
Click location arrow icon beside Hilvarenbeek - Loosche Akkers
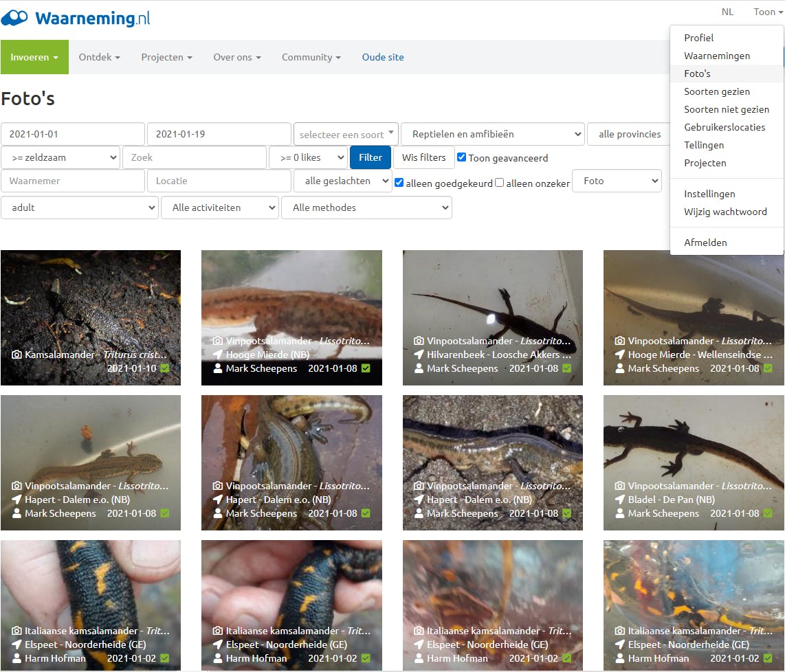[419, 355]
